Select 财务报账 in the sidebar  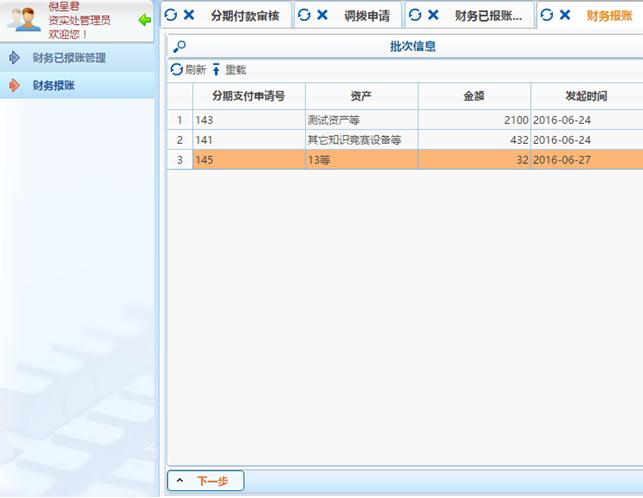(x=53, y=86)
